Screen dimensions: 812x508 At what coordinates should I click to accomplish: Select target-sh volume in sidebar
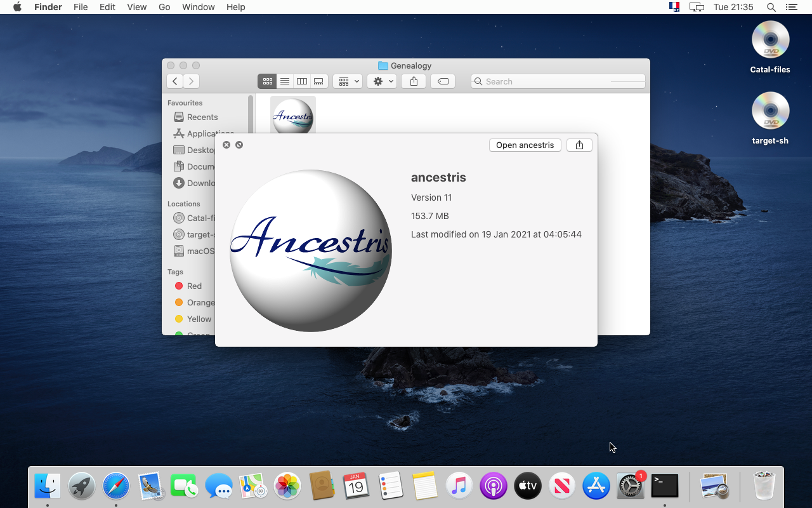coord(193,234)
